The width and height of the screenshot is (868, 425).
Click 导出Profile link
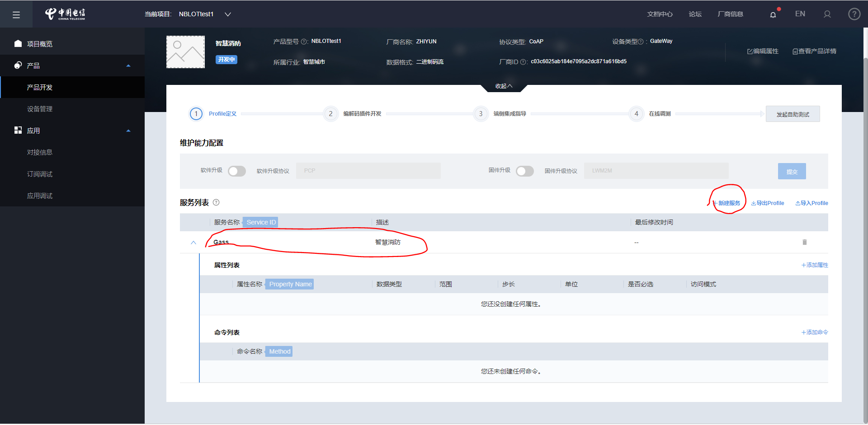768,203
